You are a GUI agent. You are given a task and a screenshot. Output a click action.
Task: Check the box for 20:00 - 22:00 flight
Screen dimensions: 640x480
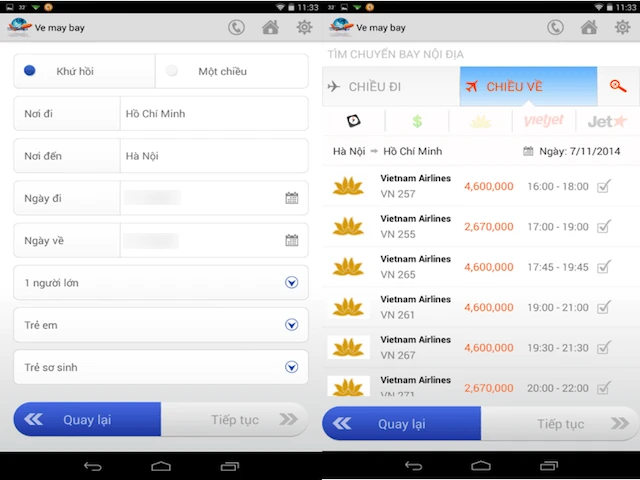click(x=604, y=388)
